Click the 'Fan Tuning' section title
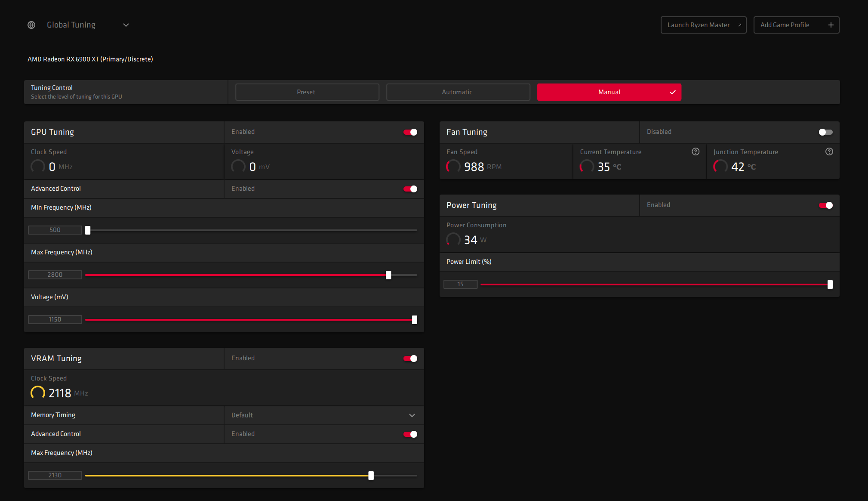This screenshot has height=501, width=868. pos(467,132)
